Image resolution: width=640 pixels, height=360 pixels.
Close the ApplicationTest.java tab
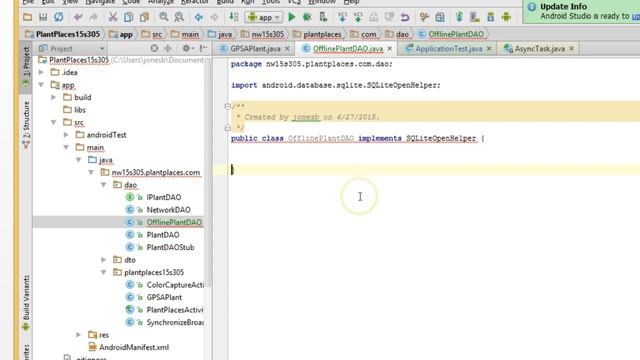[489, 49]
